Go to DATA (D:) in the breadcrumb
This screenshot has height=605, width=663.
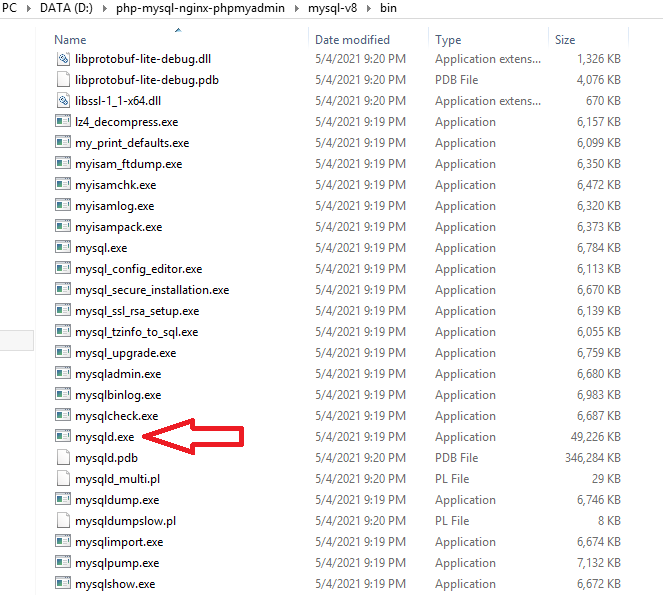coord(66,8)
